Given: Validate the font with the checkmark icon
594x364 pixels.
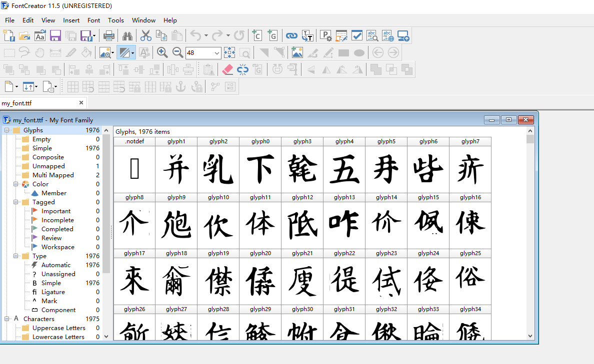Looking at the screenshot, I should point(356,35).
